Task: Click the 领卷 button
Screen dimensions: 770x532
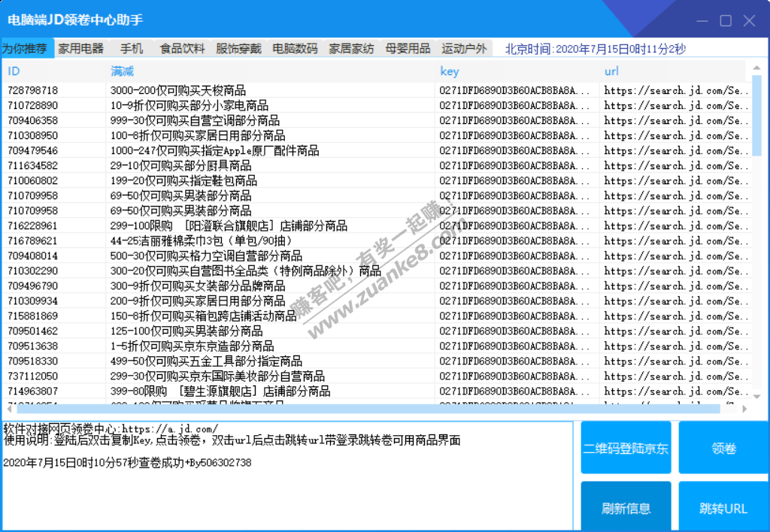Action: point(724,448)
